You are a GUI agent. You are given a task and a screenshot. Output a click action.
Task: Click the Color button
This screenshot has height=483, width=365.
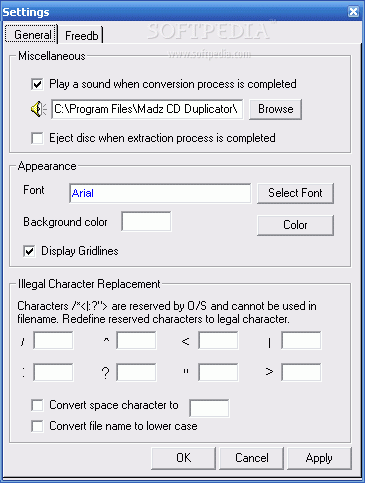click(295, 225)
